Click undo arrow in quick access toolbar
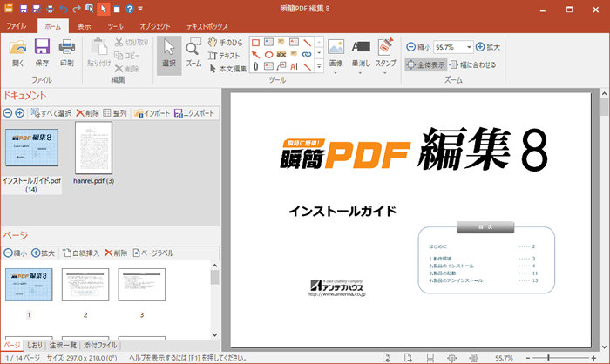Image resolution: width=610 pixels, height=364 pixels. point(64,9)
